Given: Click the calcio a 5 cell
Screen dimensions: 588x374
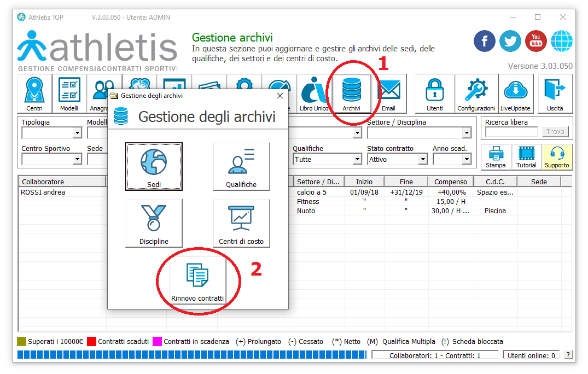Looking at the screenshot, I should [312, 192].
